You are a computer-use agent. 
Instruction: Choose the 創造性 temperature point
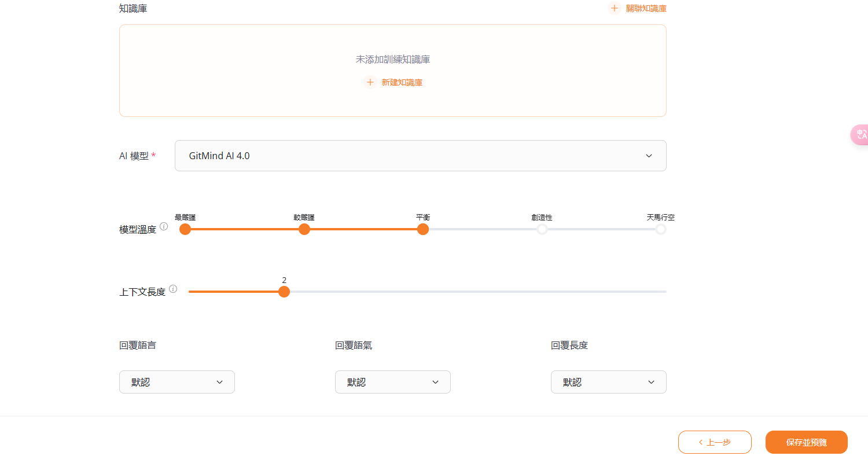point(542,229)
